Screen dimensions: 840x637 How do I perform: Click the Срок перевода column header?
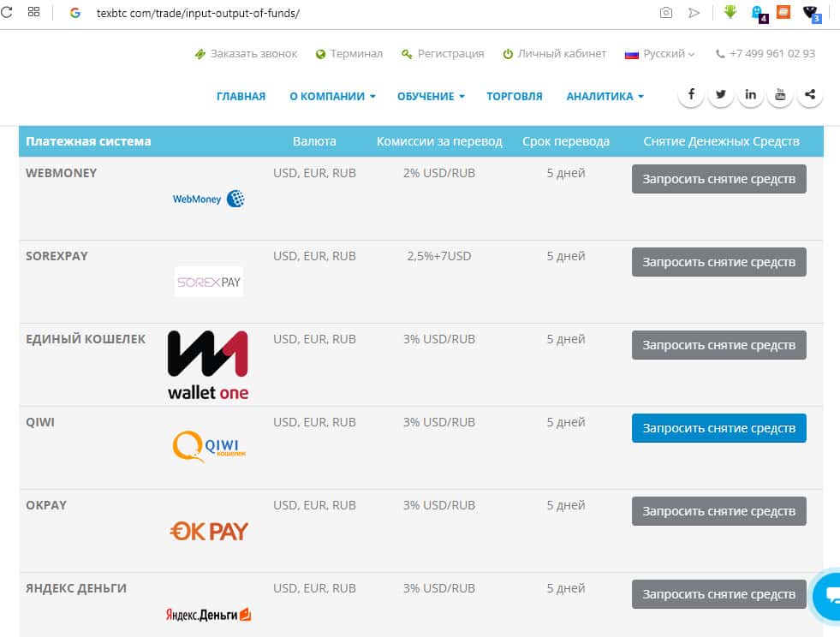coord(566,141)
